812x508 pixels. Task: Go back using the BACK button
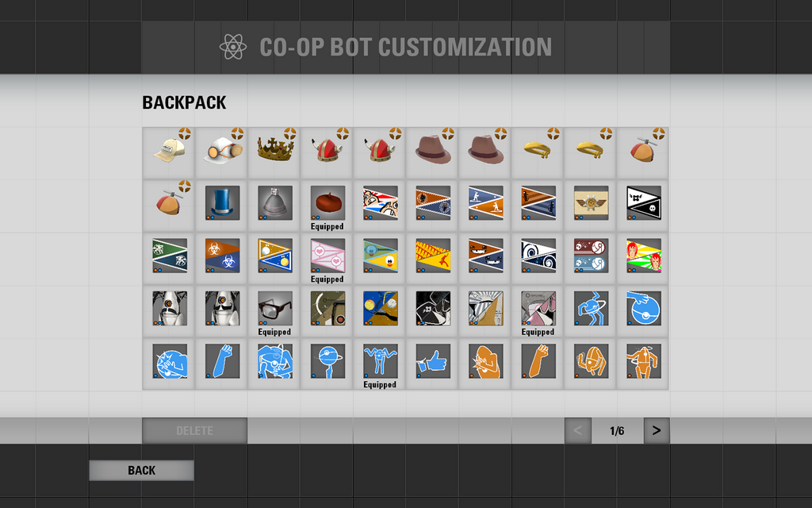point(141,470)
